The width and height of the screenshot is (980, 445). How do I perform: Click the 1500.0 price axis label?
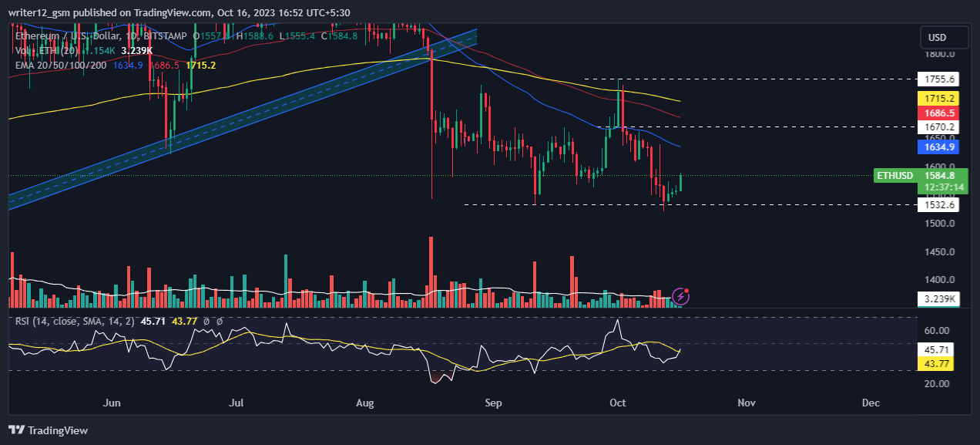(941, 224)
